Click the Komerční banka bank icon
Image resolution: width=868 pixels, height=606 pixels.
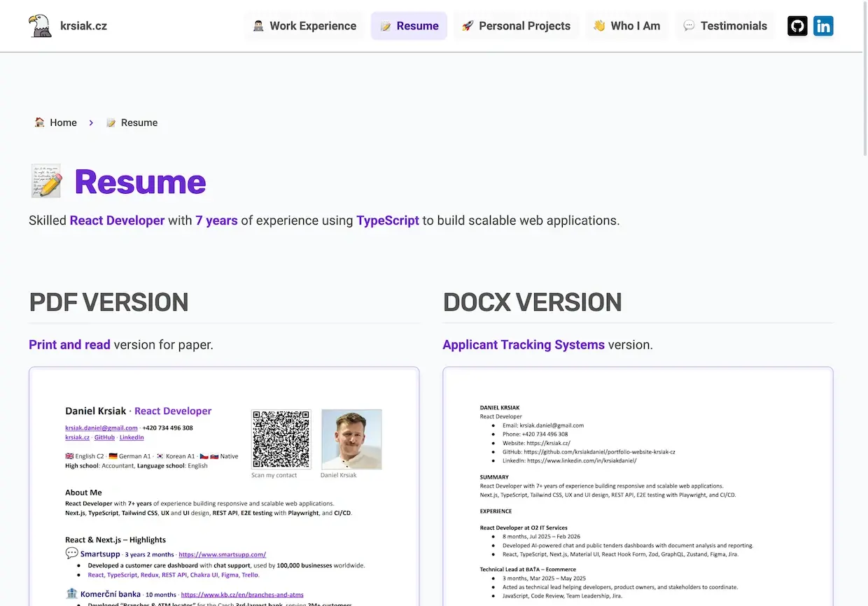pyautogui.click(x=71, y=594)
